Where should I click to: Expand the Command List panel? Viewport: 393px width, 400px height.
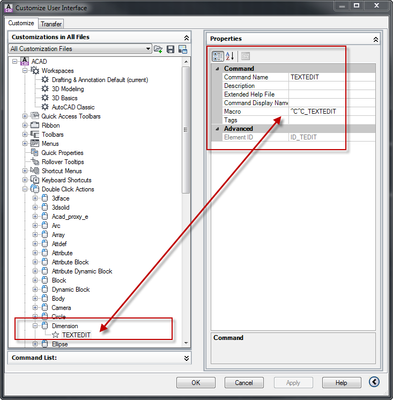[x=186, y=358]
